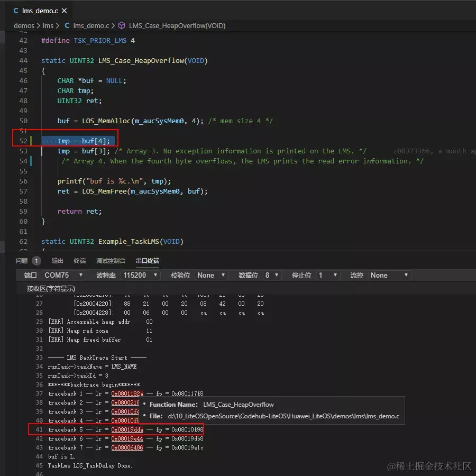
Task: Click the lms_demo.c breadcrumb entry
Action: click(91, 26)
